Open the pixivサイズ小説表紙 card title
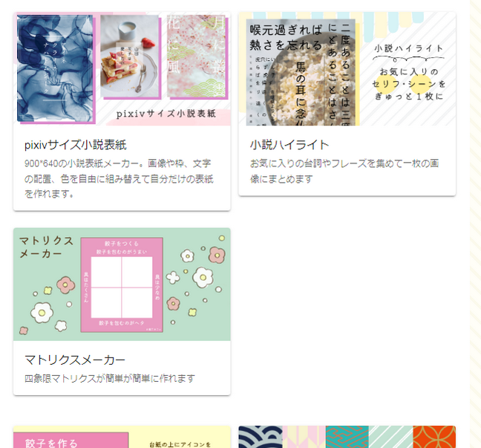The height and width of the screenshot is (448, 481). click(75, 145)
